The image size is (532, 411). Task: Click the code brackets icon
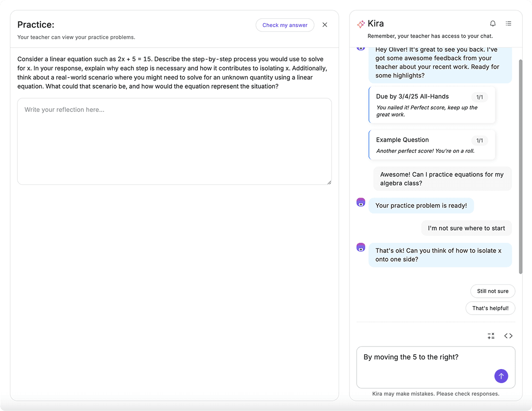pos(508,336)
